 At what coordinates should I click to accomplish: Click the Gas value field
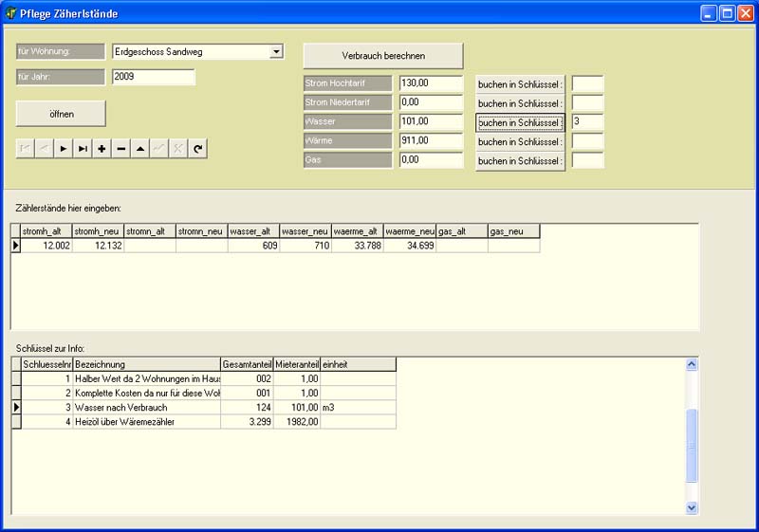(x=432, y=160)
